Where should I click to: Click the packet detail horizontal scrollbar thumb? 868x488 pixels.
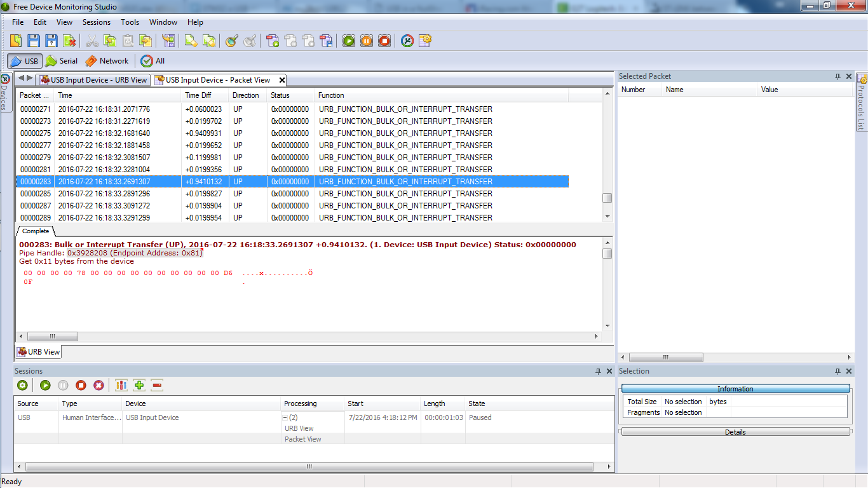(53, 336)
